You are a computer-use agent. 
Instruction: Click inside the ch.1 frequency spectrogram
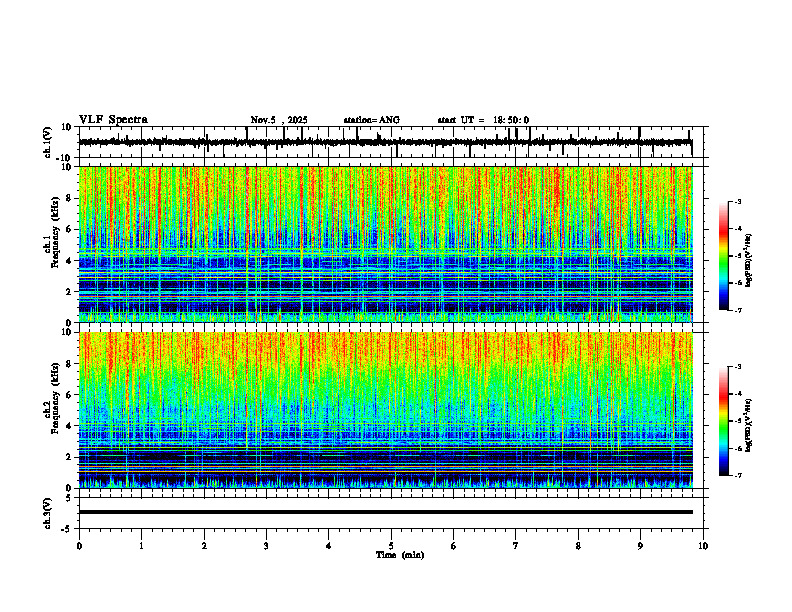385,244
